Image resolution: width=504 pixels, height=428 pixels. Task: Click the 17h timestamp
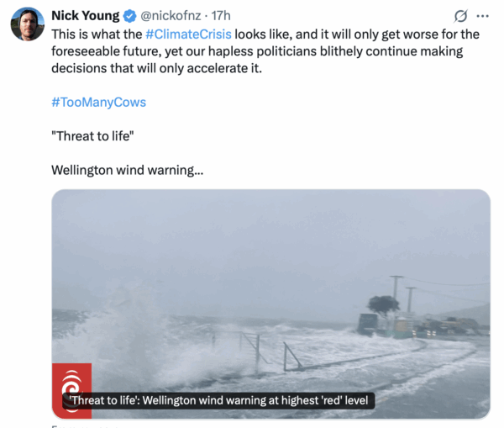click(x=221, y=16)
